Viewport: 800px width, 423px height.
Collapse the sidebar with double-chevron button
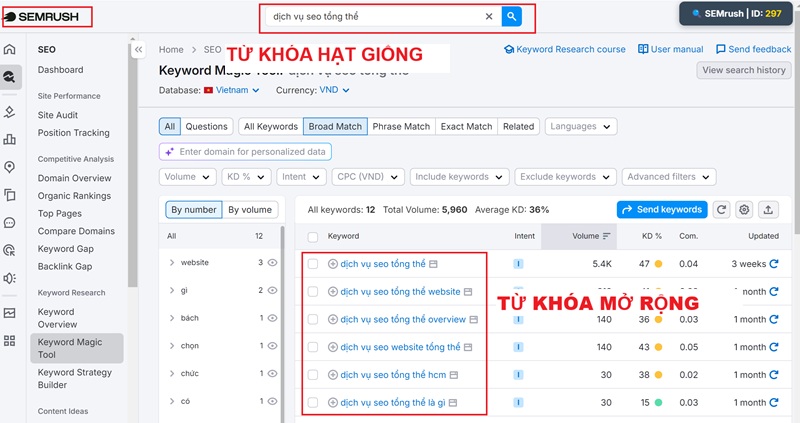point(138,49)
